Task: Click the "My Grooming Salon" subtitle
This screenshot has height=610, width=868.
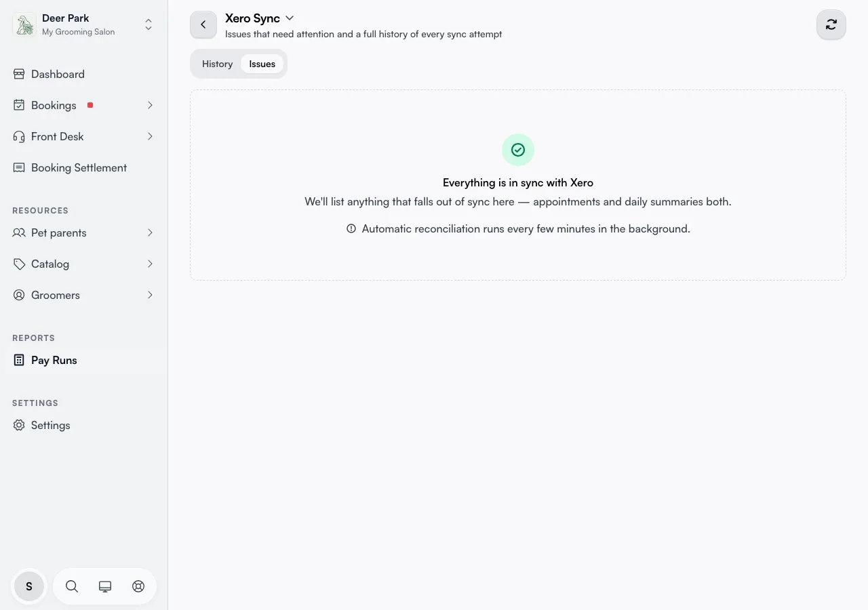Action: click(x=79, y=32)
